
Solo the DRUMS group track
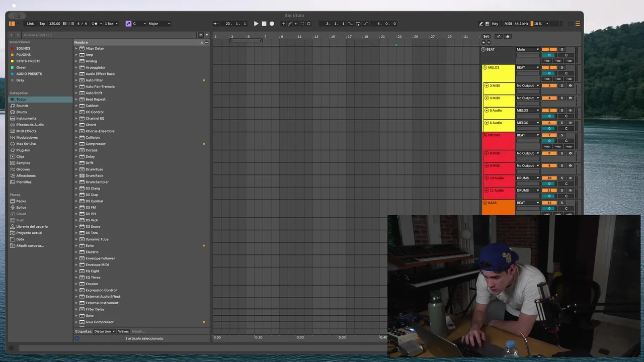(562, 135)
